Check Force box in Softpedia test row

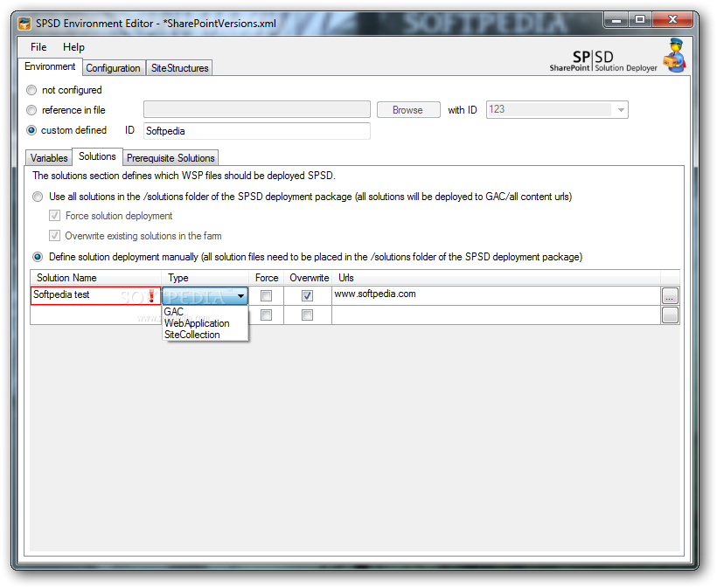[x=266, y=295]
